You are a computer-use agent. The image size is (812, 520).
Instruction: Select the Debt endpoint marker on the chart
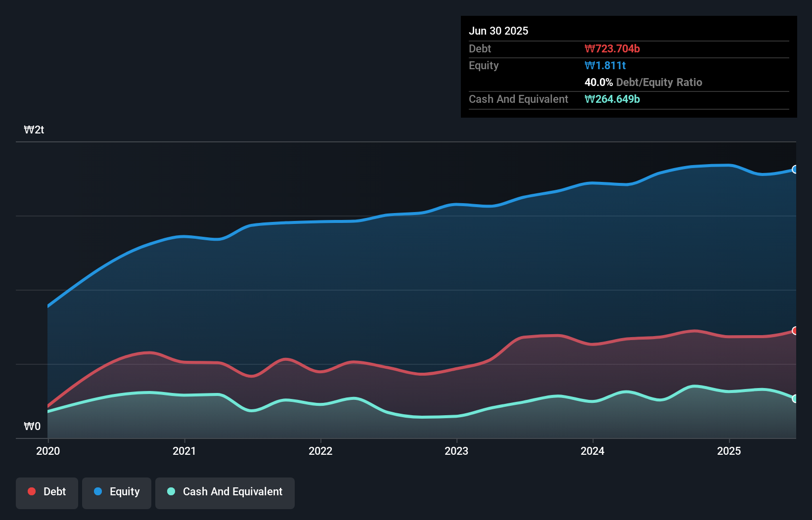click(795, 330)
